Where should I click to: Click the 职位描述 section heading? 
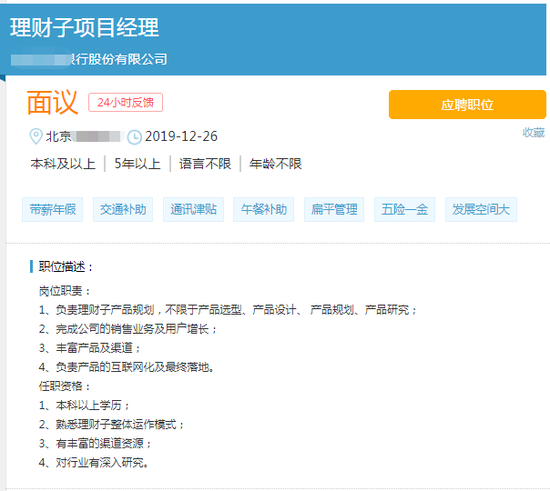pyautogui.click(x=66, y=267)
